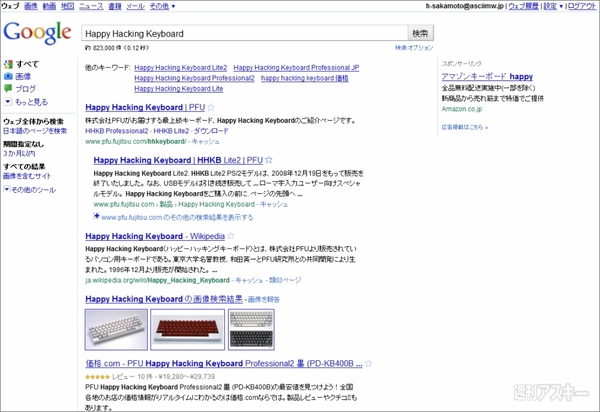Select the すべて icon in the sidebar
This screenshot has width=600, height=412.
pos(8,64)
